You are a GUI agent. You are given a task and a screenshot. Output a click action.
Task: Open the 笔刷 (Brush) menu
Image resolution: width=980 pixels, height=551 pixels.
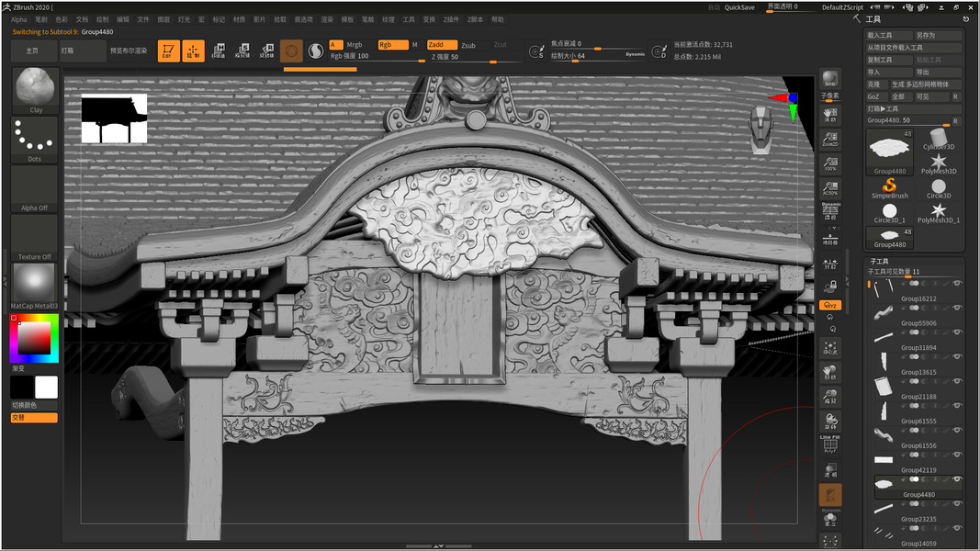[x=41, y=19]
